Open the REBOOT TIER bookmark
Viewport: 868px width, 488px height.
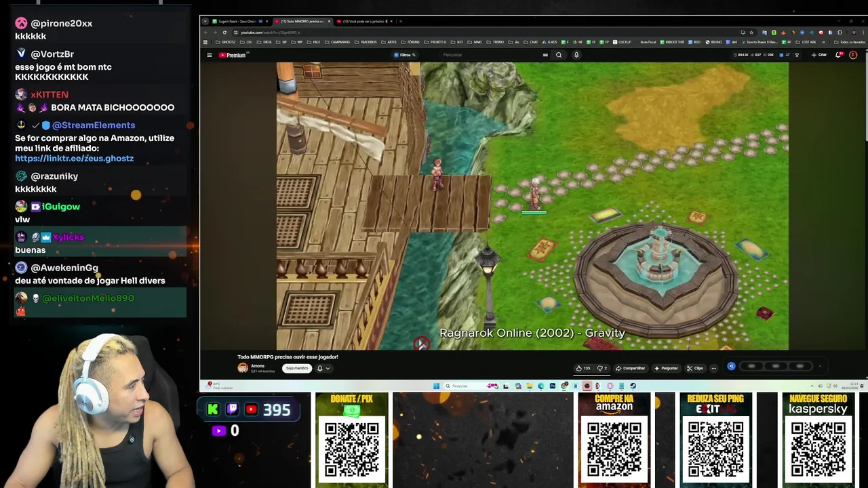click(672, 42)
